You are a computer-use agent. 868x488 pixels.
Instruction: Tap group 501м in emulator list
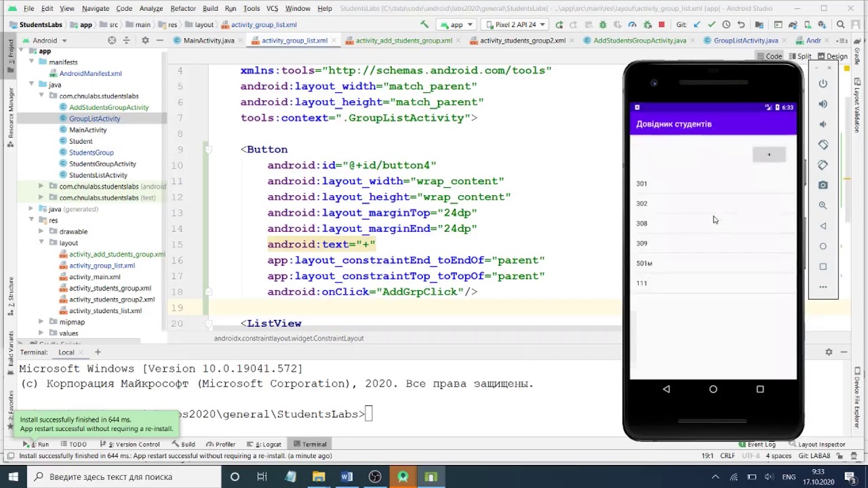713,263
